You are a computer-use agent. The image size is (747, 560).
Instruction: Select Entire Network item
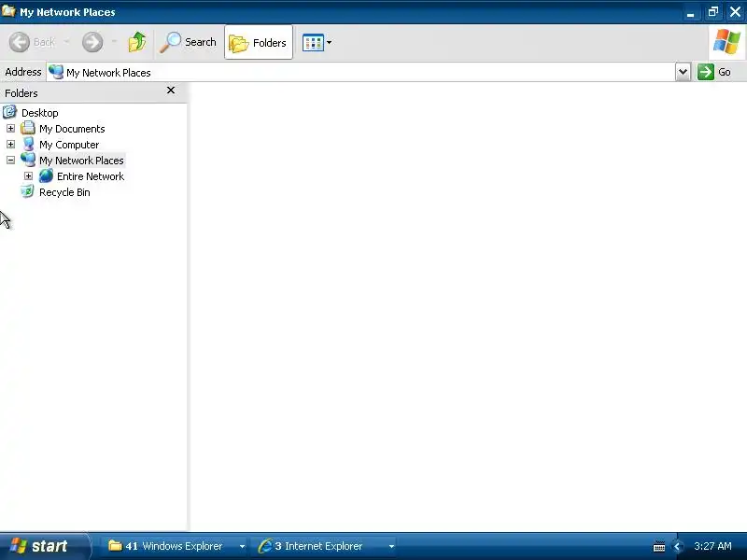point(91,176)
